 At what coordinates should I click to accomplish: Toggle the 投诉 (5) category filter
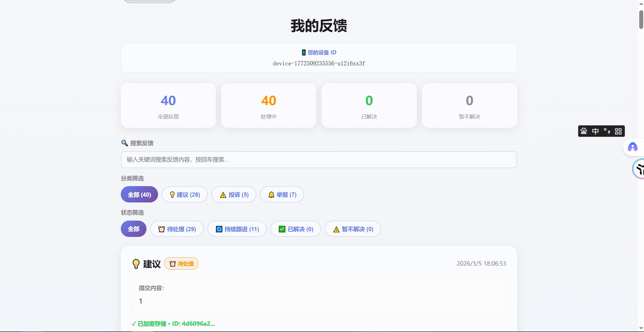click(234, 194)
